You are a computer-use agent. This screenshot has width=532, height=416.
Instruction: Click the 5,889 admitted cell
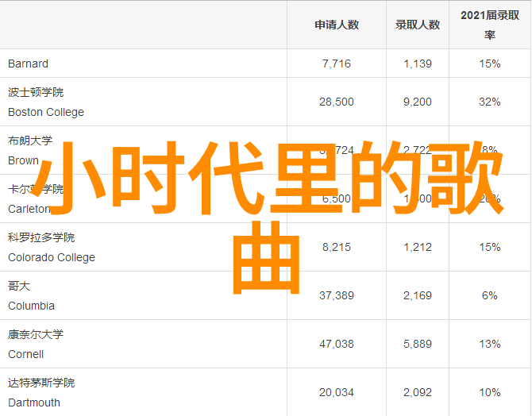click(418, 344)
